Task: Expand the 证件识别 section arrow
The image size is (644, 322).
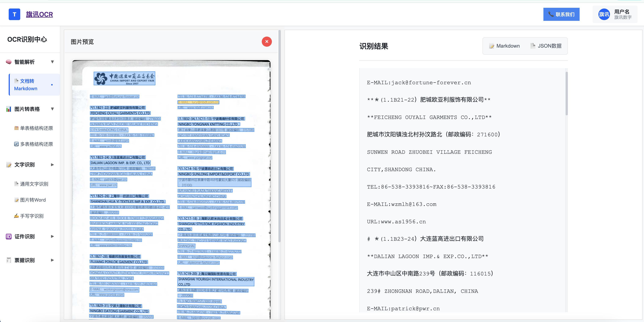Action: pyautogui.click(x=52, y=237)
